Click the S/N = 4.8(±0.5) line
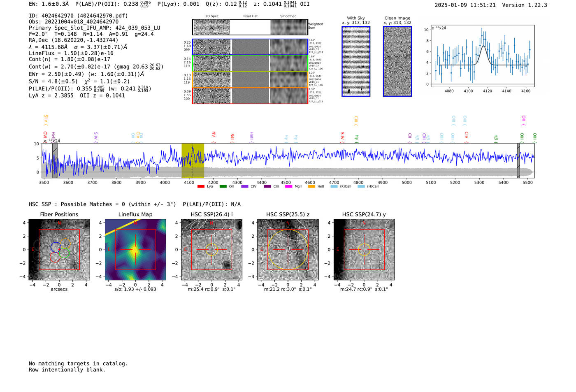 (x=53, y=81)
